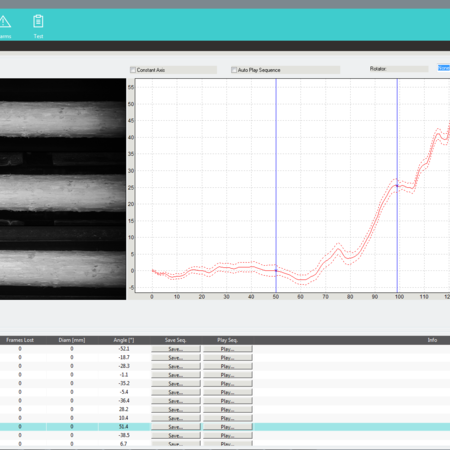Image resolution: width=450 pixels, height=450 pixels.
Task: Click the Save button for angle -52.1
Action: (176, 349)
